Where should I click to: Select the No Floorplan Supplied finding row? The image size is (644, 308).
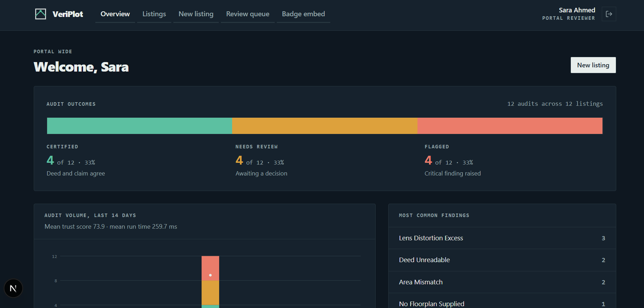click(502, 301)
